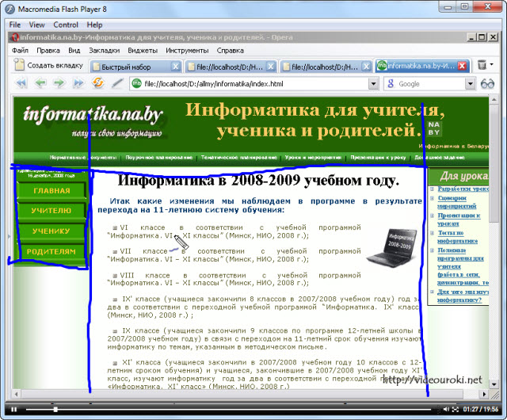Click the panel toggle arrow at left edge
The height and width of the screenshot is (420, 507).
(x=9, y=236)
